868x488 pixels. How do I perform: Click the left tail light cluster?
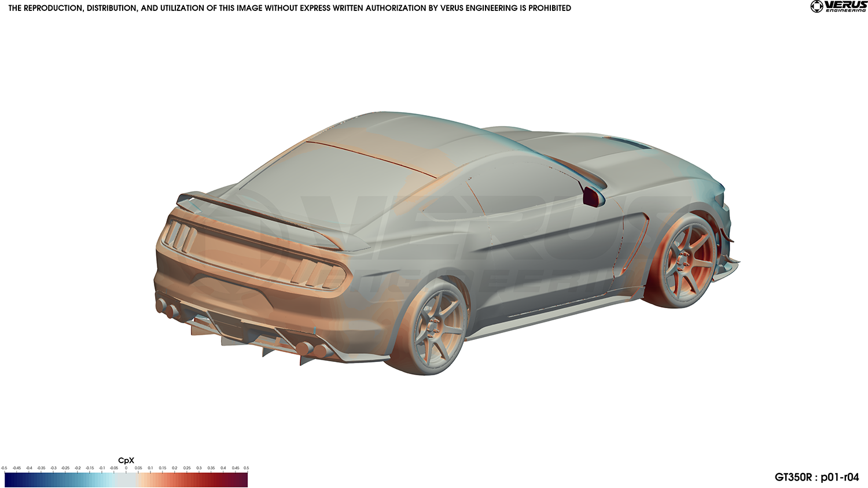coord(180,236)
